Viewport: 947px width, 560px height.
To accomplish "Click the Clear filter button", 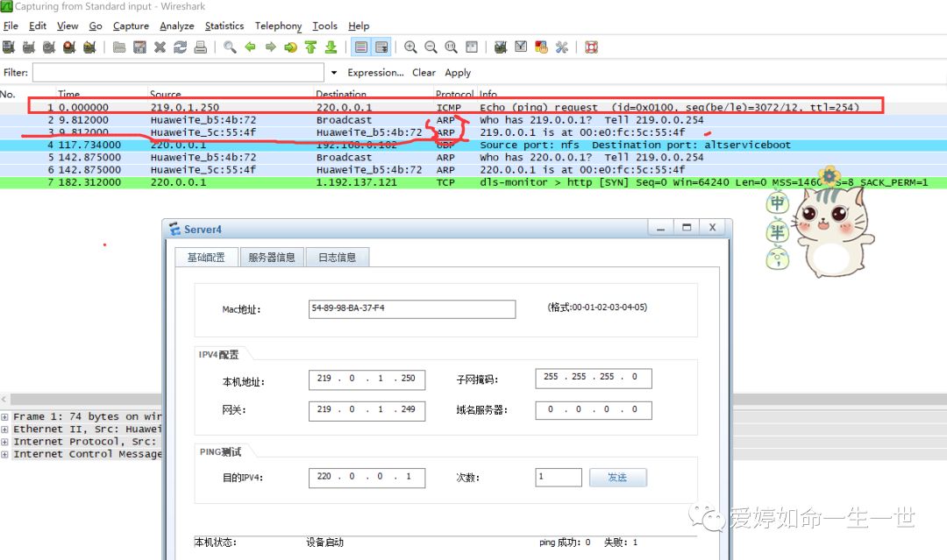I will tap(424, 73).
